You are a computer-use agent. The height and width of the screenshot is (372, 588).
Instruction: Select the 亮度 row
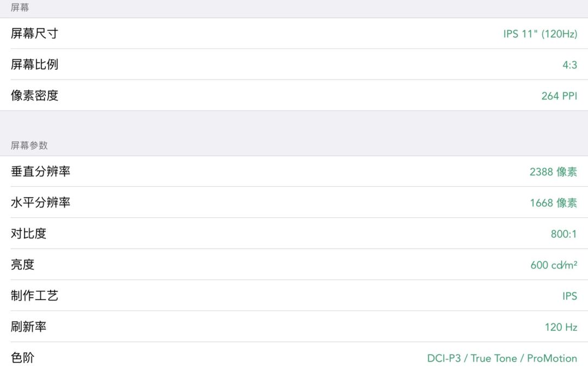pyautogui.click(x=294, y=264)
